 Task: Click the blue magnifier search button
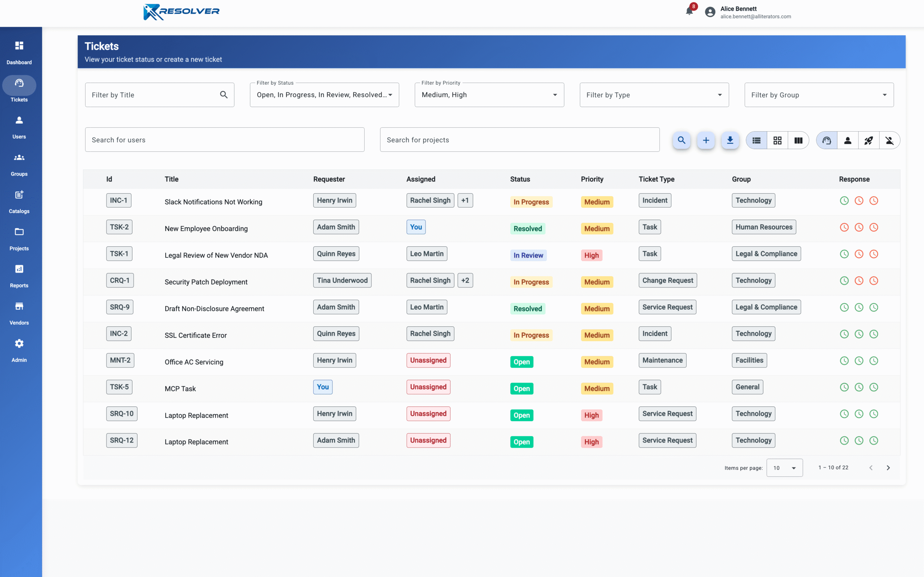coord(681,140)
